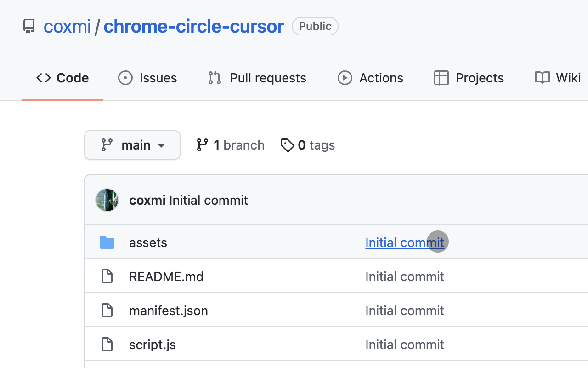Image resolution: width=588 pixels, height=368 pixels.
Task: Click coxmi's avatar in commit header
Action: click(107, 200)
